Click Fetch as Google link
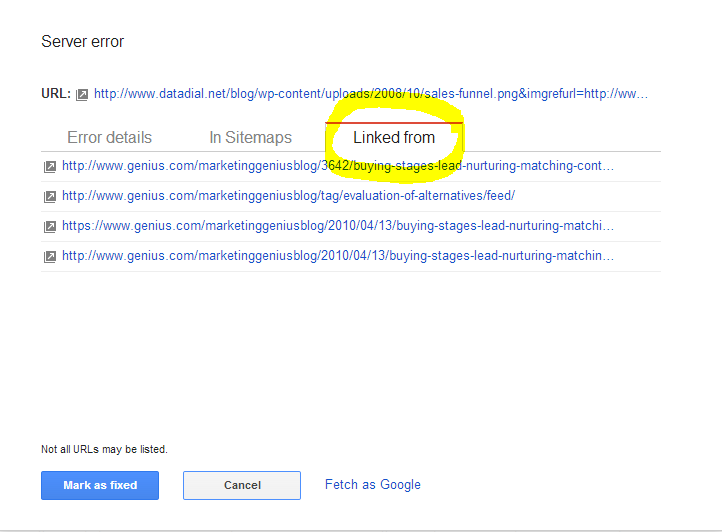Image resolution: width=722 pixels, height=532 pixels. click(373, 485)
